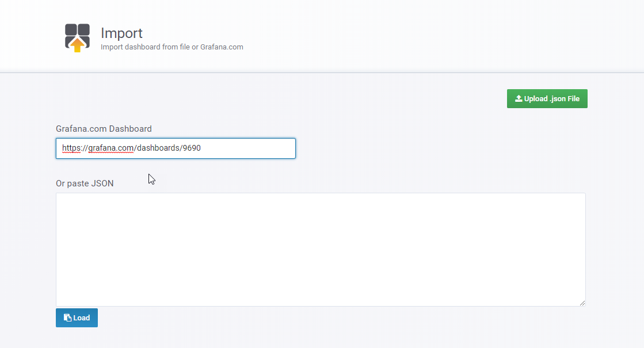The image size is (644, 348).
Task: Click the paste icon on Load button
Action: click(x=67, y=318)
